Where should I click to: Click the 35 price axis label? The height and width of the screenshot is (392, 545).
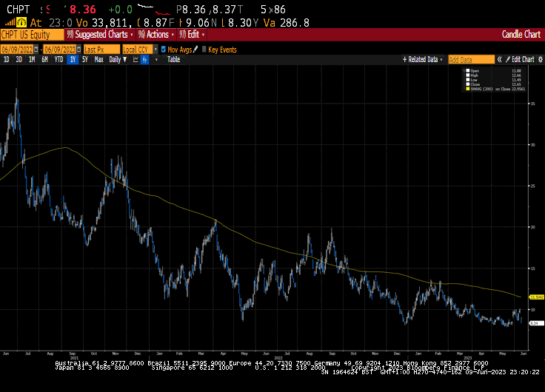click(x=533, y=104)
